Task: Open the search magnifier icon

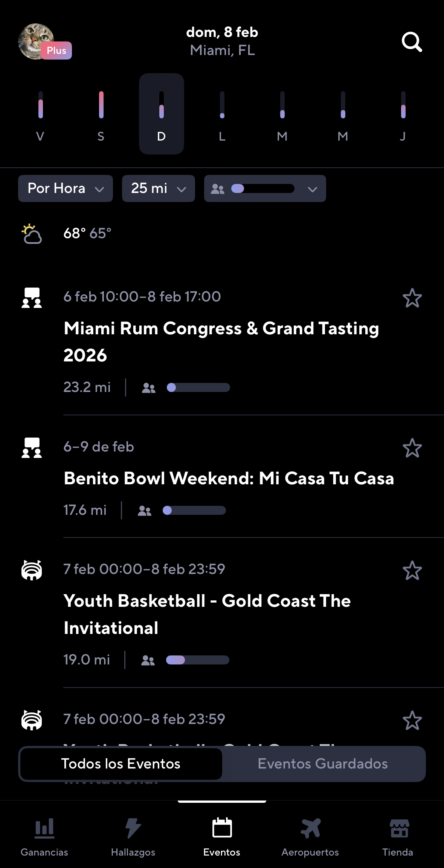Action: (x=412, y=42)
